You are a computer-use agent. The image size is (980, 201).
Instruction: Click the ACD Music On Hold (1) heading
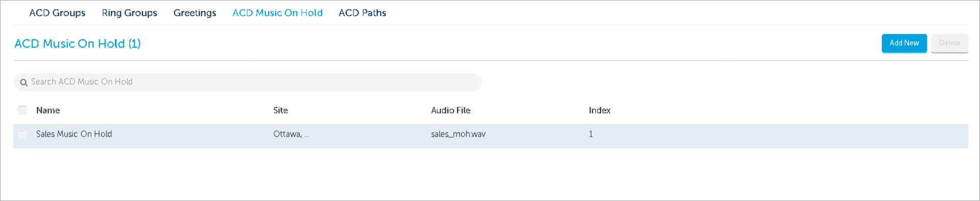click(78, 43)
